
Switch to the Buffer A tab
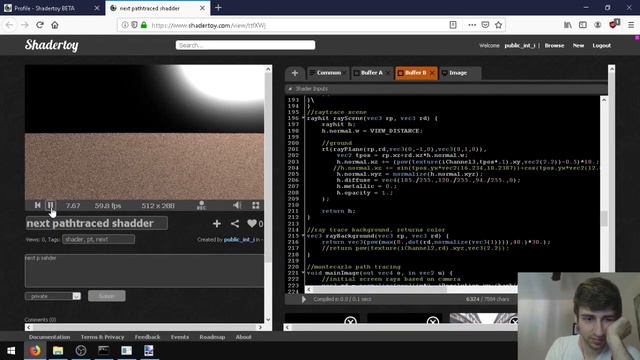tap(371, 73)
